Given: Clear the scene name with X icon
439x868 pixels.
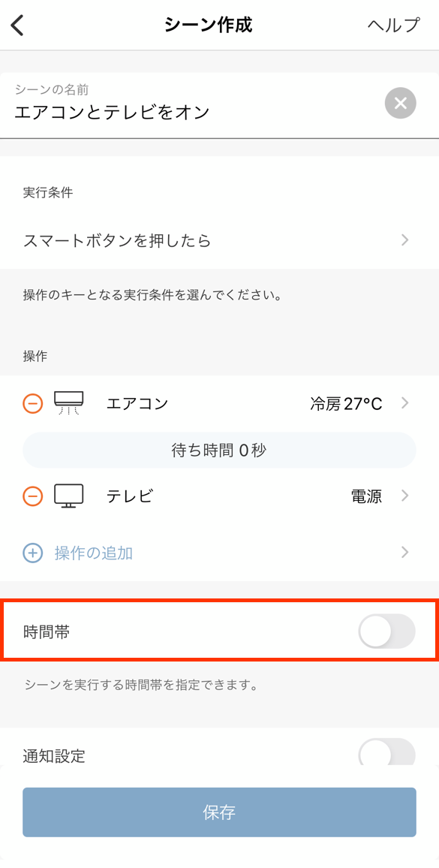Looking at the screenshot, I should coord(400,103).
